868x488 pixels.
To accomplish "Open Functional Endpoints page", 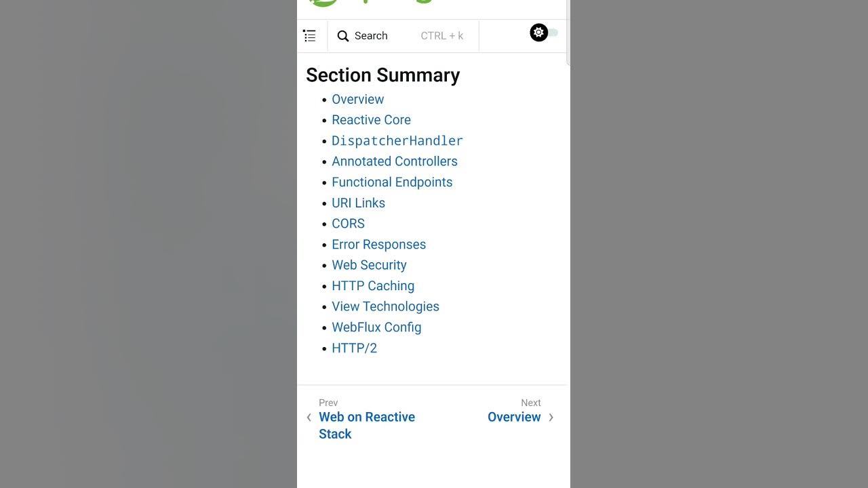I will coord(391,182).
